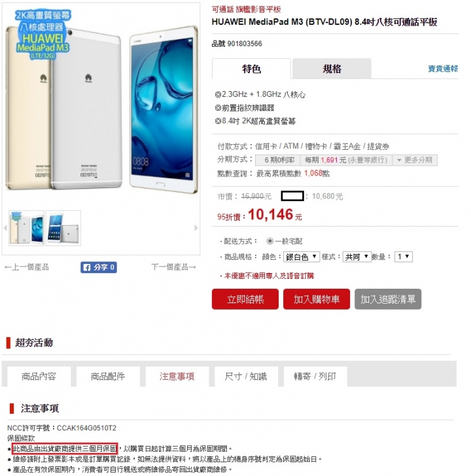Click the 賣貴通報 link

coord(443,69)
